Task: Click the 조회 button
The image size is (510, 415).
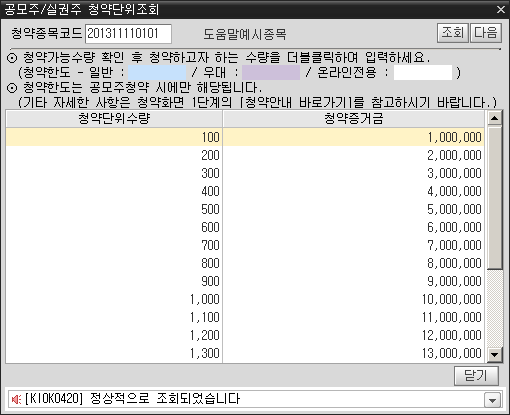Action: coord(453,33)
